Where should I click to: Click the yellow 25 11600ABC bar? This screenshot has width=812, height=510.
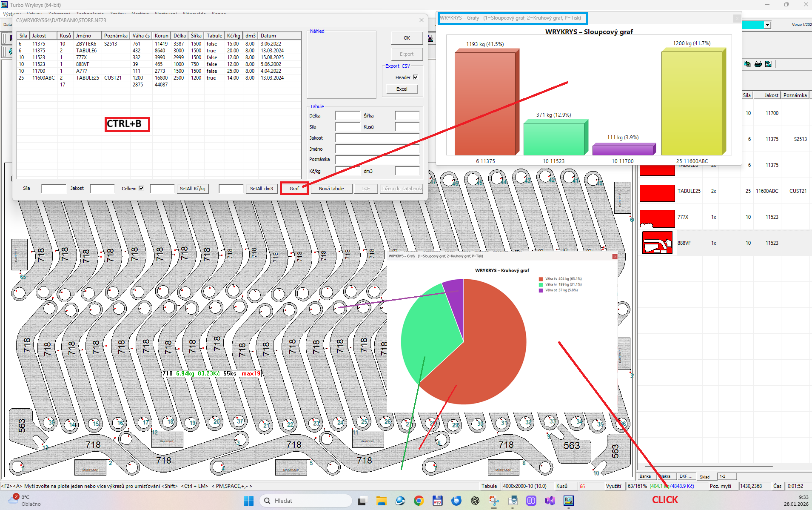tap(692, 103)
